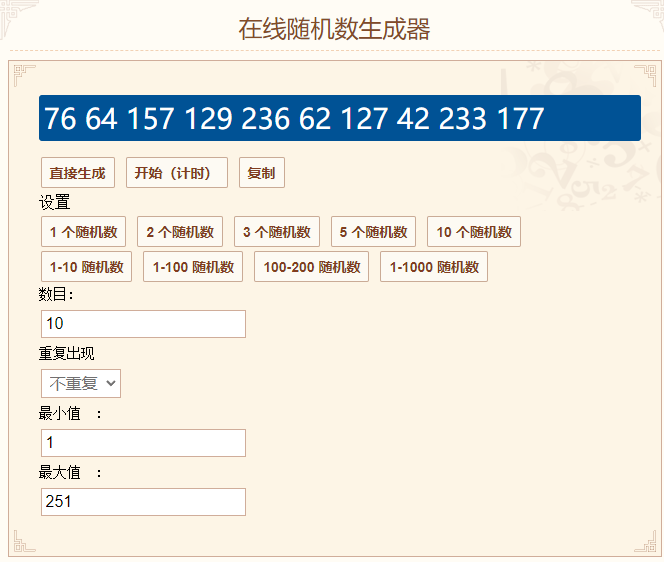Focus the 最大值 maximum input field
The height and width of the screenshot is (562, 664).
coord(143,502)
